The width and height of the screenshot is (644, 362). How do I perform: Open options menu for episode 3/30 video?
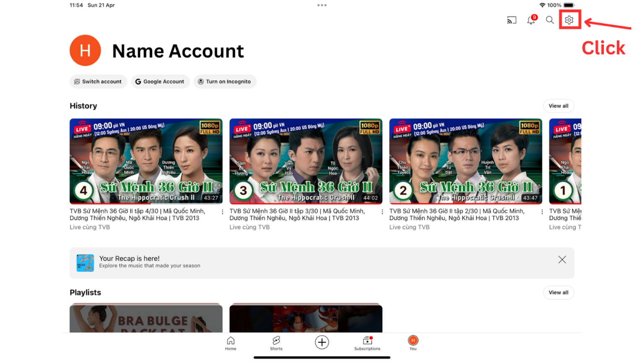pyautogui.click(x=382, y=212)
